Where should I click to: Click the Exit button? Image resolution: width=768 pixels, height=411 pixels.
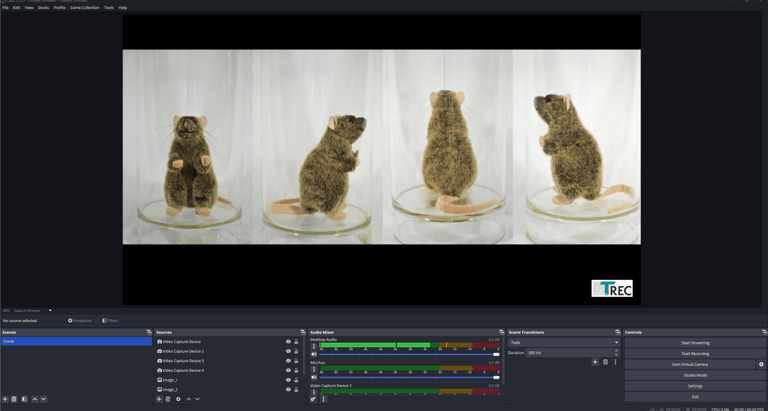click(x=695, y=397)
